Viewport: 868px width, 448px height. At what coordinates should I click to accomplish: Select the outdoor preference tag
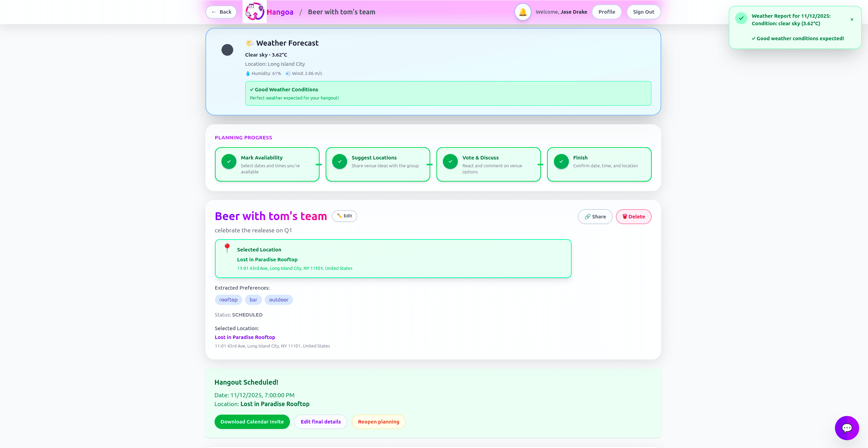click(278, 300)
